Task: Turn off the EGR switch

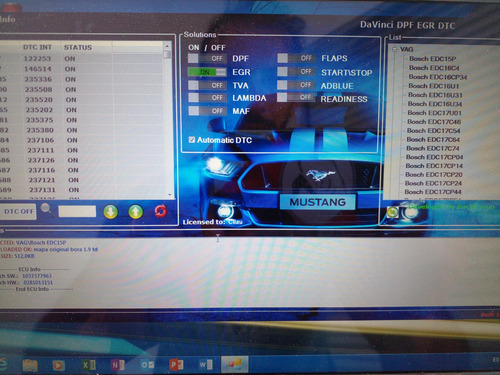Action: (x=207, y=72)
